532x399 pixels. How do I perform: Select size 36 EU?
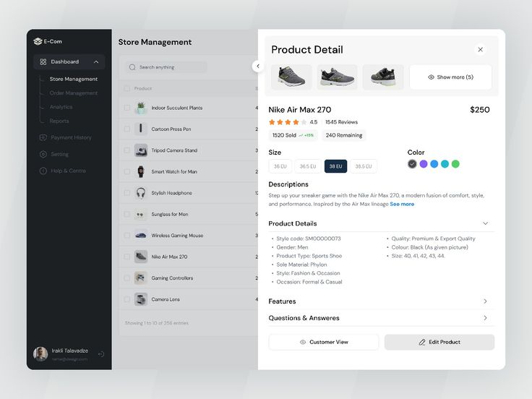point(280,166)
